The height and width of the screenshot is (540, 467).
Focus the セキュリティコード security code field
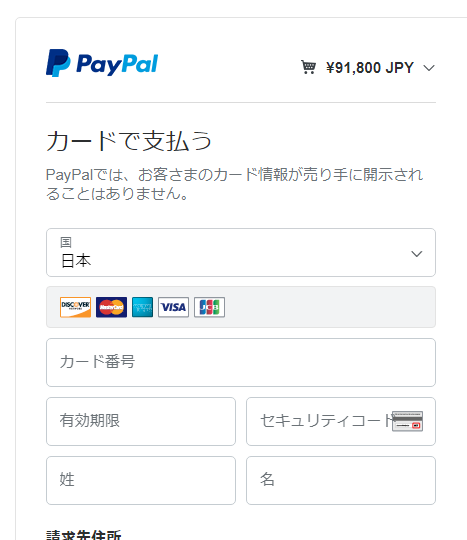click(341, 421)
